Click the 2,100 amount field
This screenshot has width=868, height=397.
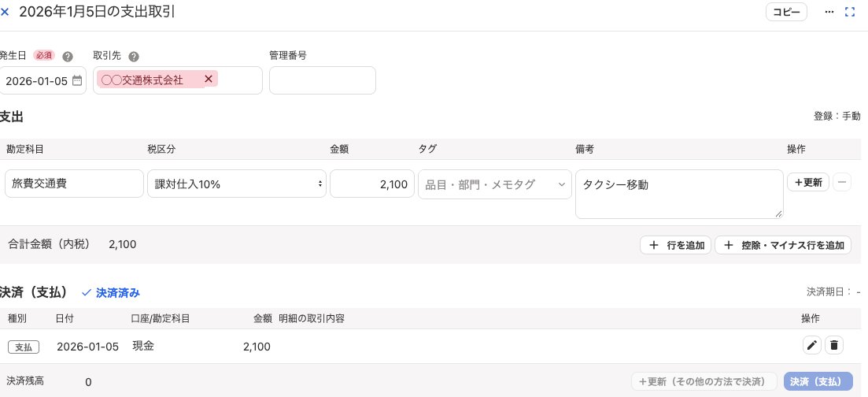(x=372, y=184)
